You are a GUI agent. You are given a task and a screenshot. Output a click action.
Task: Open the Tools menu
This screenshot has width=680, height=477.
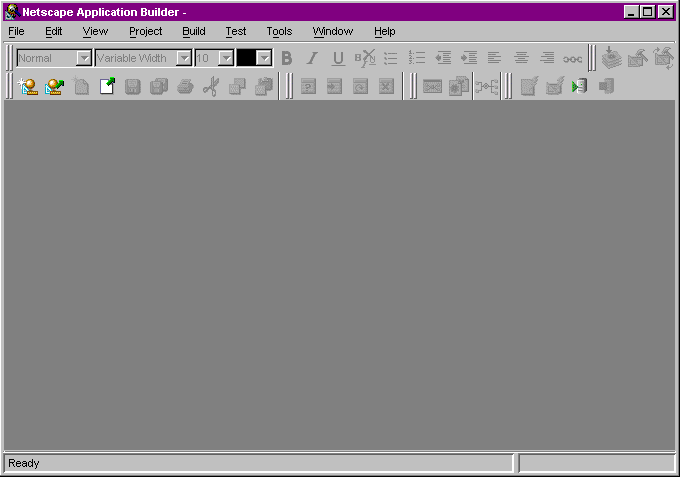pos(279,32)
